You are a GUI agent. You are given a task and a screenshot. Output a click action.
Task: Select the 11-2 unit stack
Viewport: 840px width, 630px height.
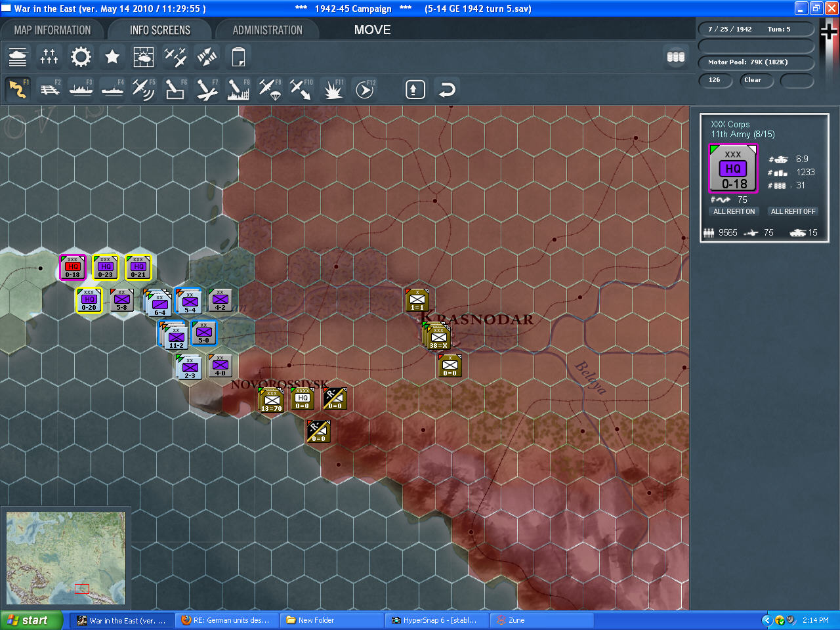click(174, 335)
